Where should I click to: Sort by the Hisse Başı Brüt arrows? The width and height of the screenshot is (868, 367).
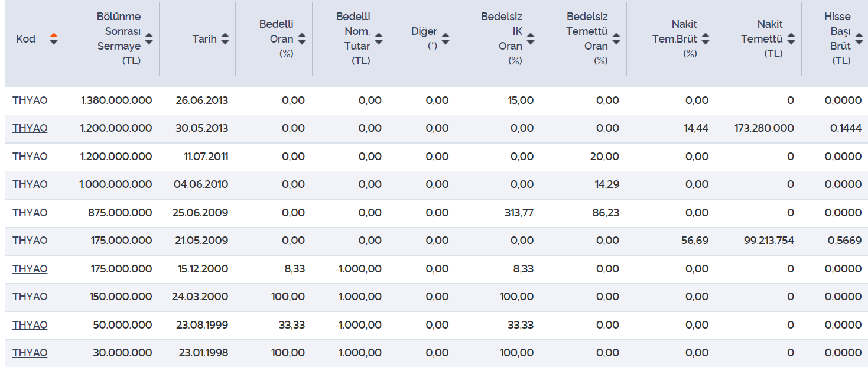coord(859,39)
